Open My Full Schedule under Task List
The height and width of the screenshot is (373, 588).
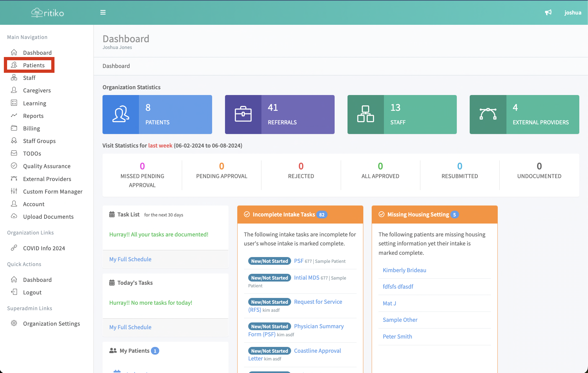click(x=130, y=259)
